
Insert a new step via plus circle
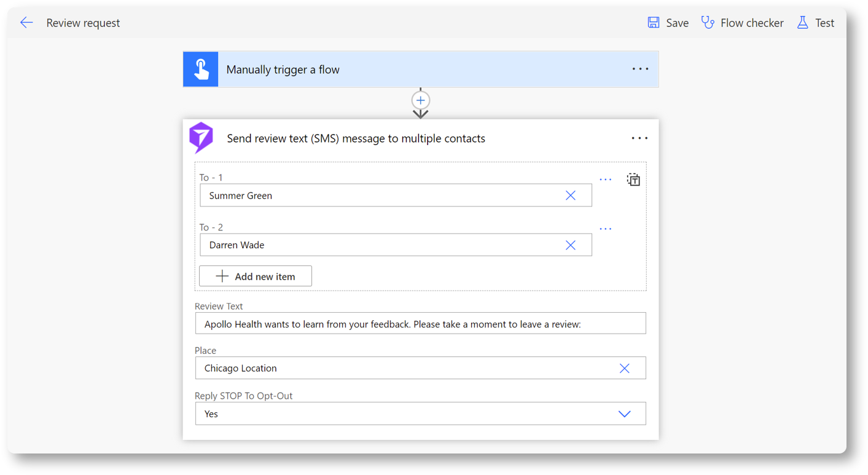coord(421,100)
